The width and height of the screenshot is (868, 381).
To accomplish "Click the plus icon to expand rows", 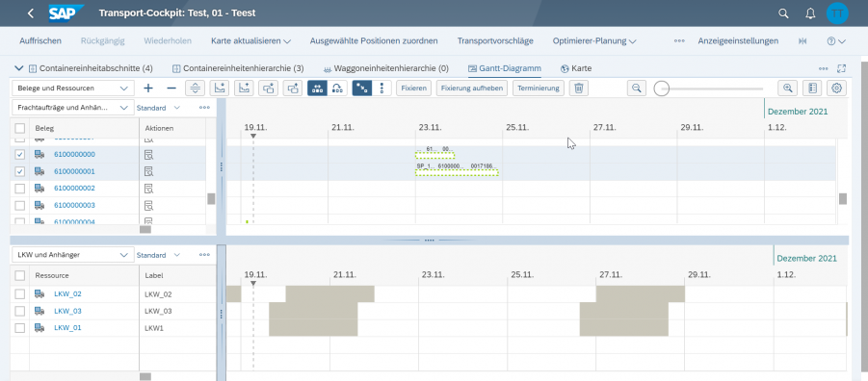I will [147, 88].
